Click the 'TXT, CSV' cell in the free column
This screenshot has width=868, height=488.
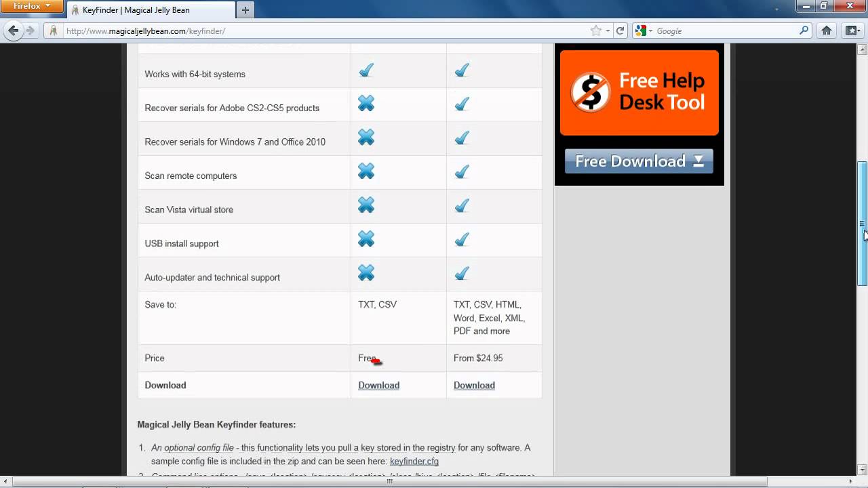point(377,304)
